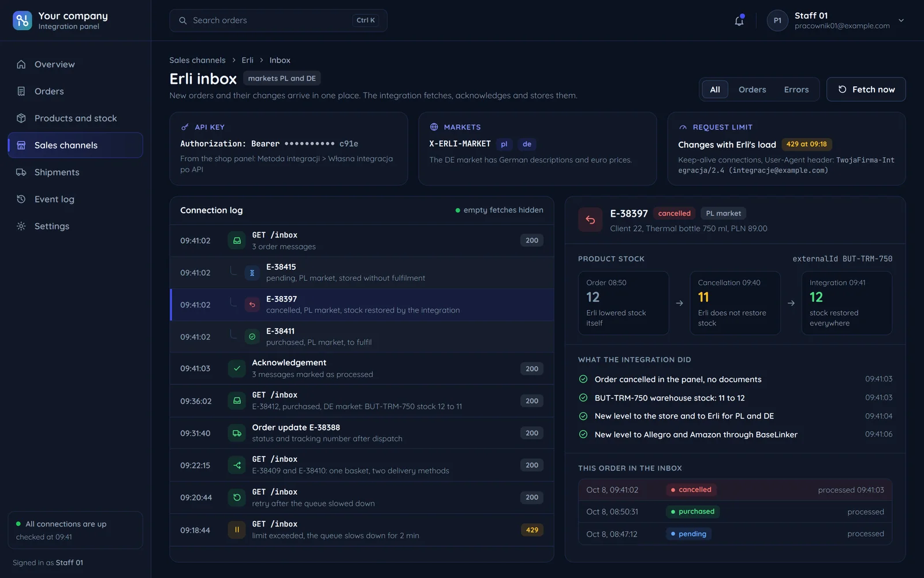Switch to the All filter tab
Image resolution: width=924 pixels, height=578 pixels.
click(715, 90)
